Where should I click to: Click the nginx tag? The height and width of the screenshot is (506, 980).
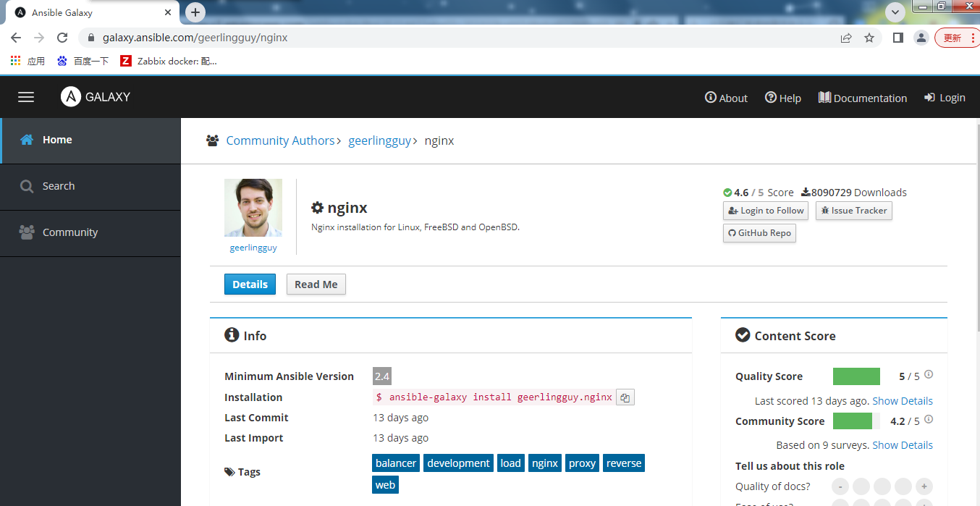[545, 463]
